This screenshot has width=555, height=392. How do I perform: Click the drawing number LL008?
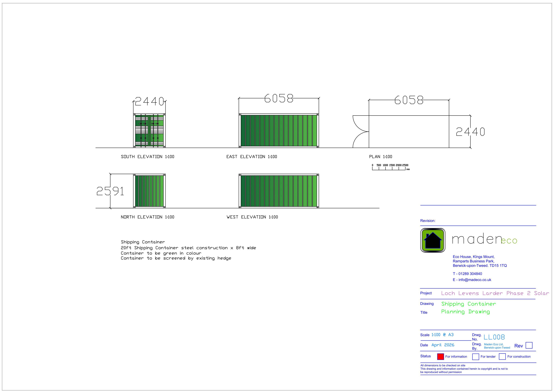point(494,337)
